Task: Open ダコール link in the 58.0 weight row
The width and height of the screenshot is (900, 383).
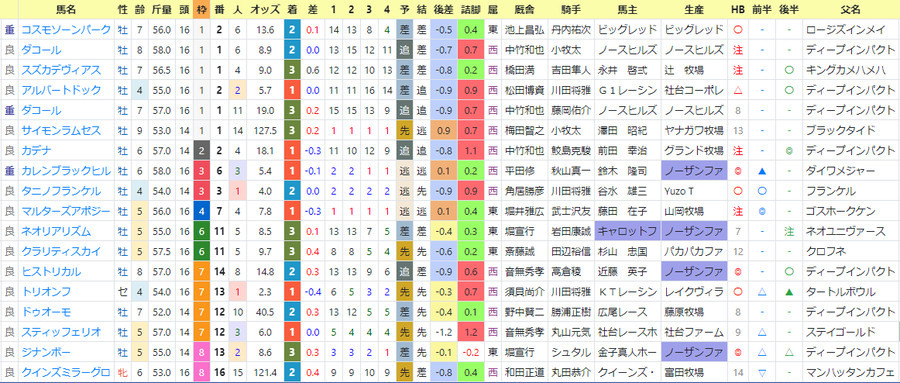Action: point(41,50)
